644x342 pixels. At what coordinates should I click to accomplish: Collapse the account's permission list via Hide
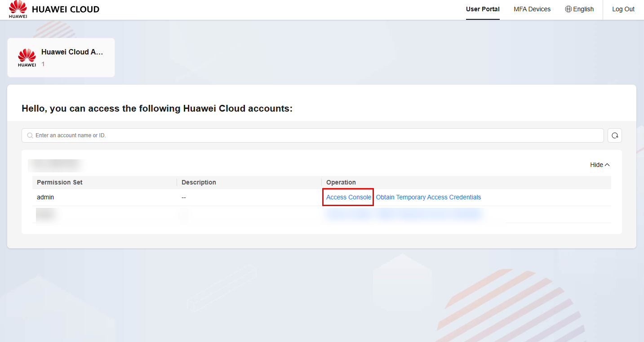click(x=596, y=165)
